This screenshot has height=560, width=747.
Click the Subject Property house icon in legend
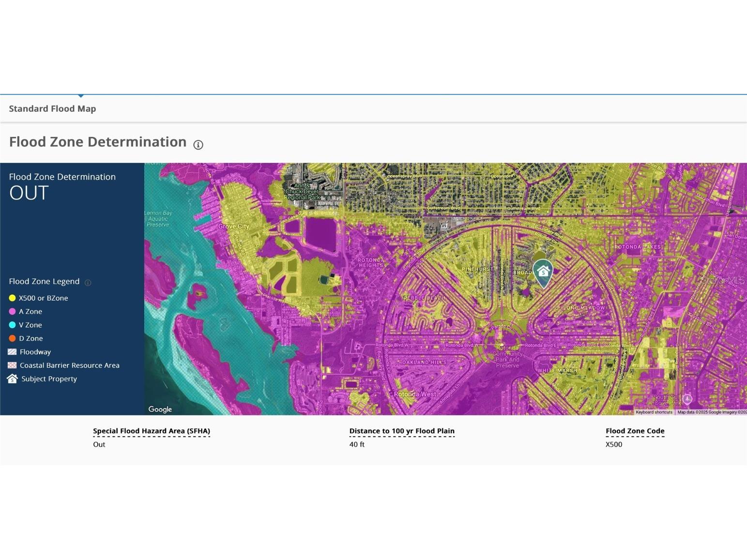pos(13,378)
